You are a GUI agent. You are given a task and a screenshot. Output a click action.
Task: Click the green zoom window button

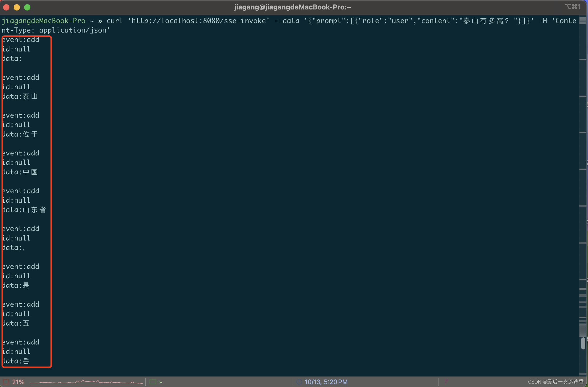27,7
